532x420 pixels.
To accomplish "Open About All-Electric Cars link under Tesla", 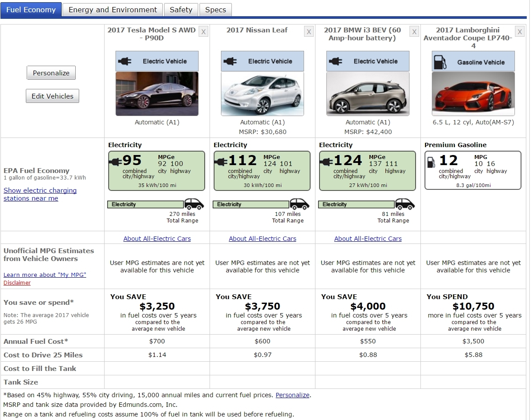I will click(157, 239).
